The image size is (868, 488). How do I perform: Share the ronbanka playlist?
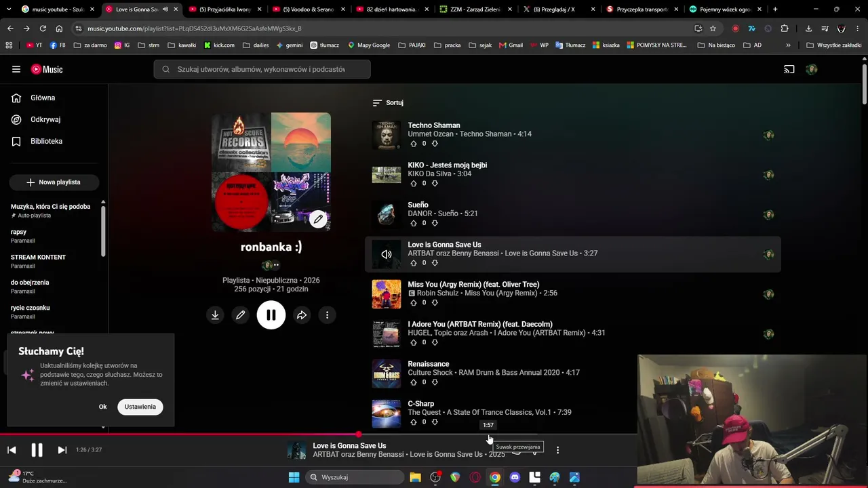(302, 315)
